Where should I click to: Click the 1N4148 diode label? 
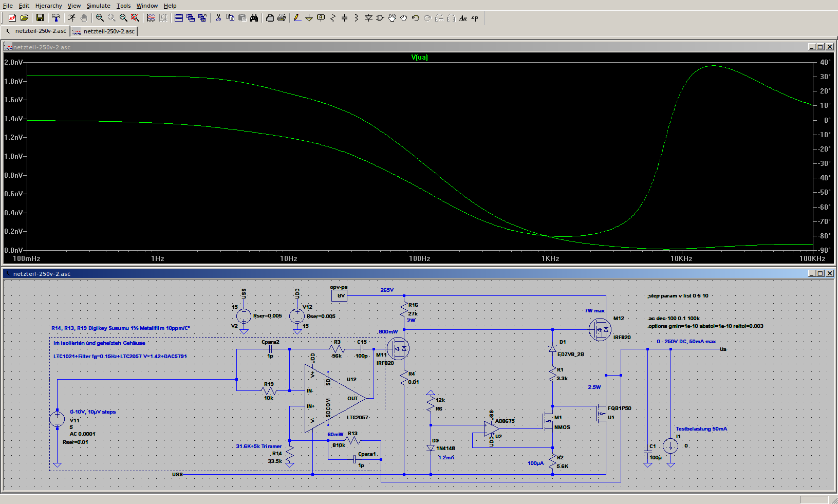445,449
